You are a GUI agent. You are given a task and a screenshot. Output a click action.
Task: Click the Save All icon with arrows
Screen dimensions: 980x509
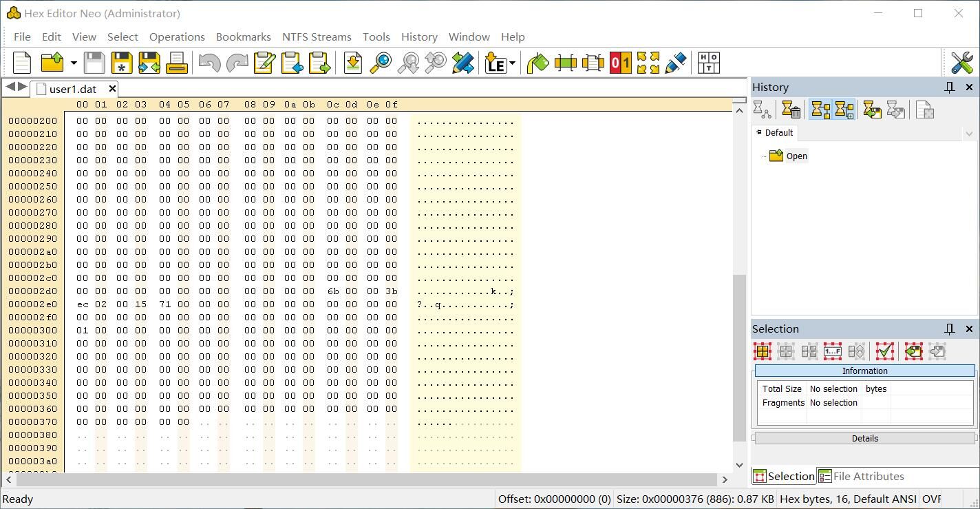click(149, 63)
